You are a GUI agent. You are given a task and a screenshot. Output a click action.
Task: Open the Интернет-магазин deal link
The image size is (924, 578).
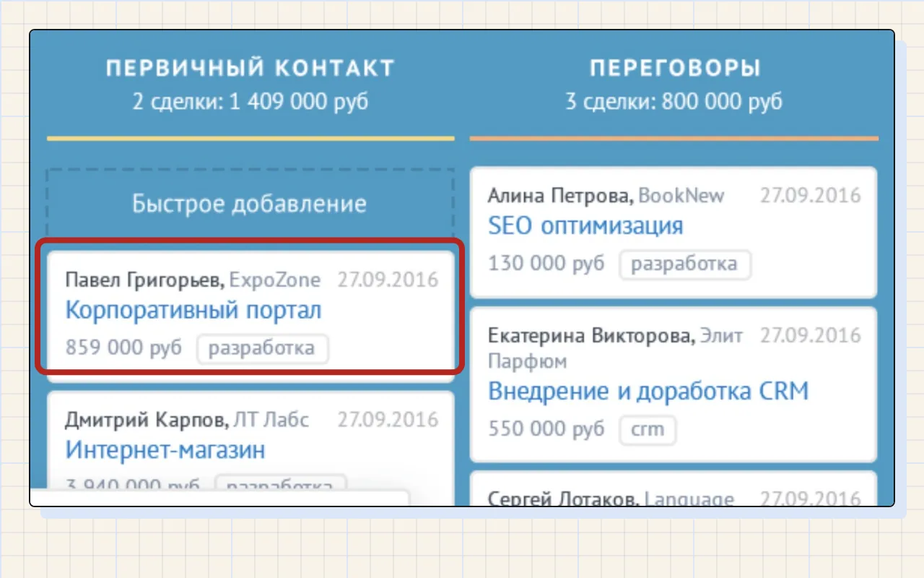pyautogui.click(x=165, y=449)
